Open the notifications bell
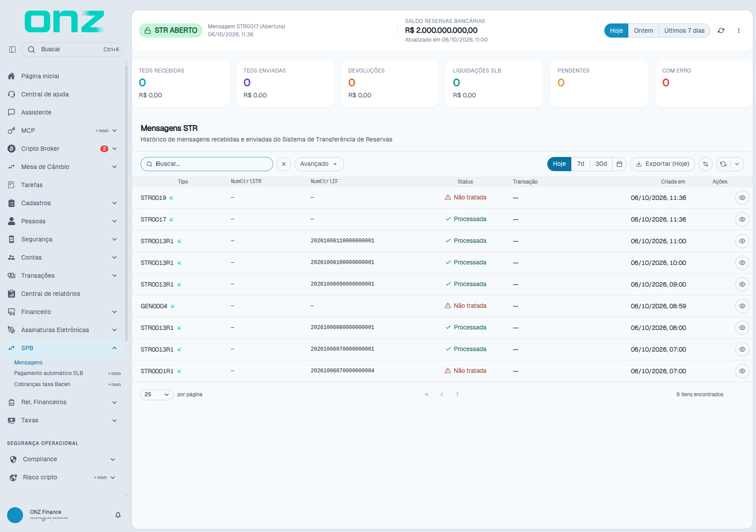 pyautogui.click(x=118, y=515)
